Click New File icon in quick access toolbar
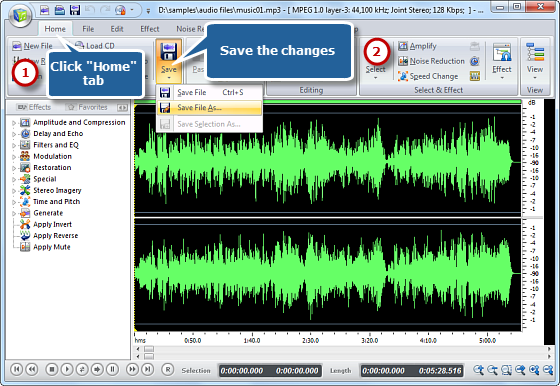This screenshot has width=560, height=386. point(45,10)
